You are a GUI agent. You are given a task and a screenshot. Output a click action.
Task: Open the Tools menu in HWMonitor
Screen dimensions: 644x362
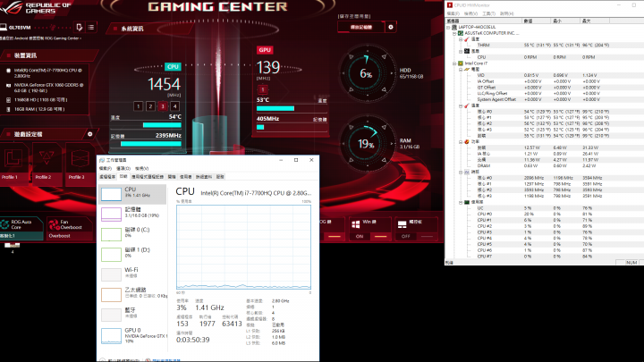pos(488,13)
